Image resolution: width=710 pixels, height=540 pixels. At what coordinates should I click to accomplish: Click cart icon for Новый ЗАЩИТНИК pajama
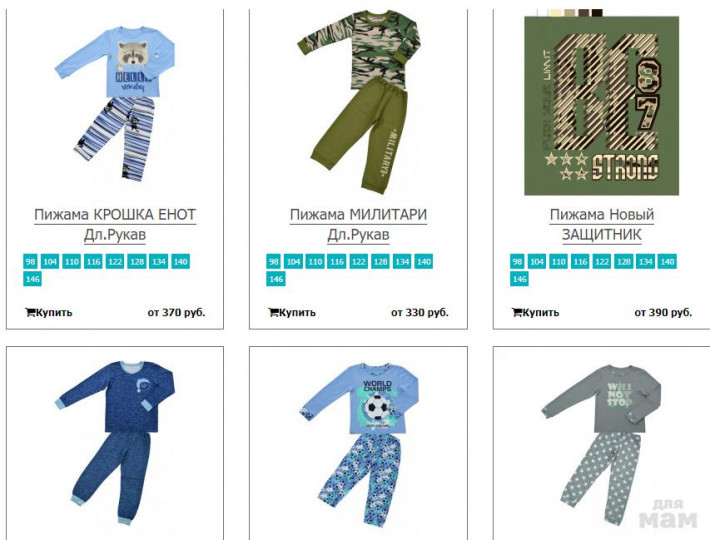(517, 312)
